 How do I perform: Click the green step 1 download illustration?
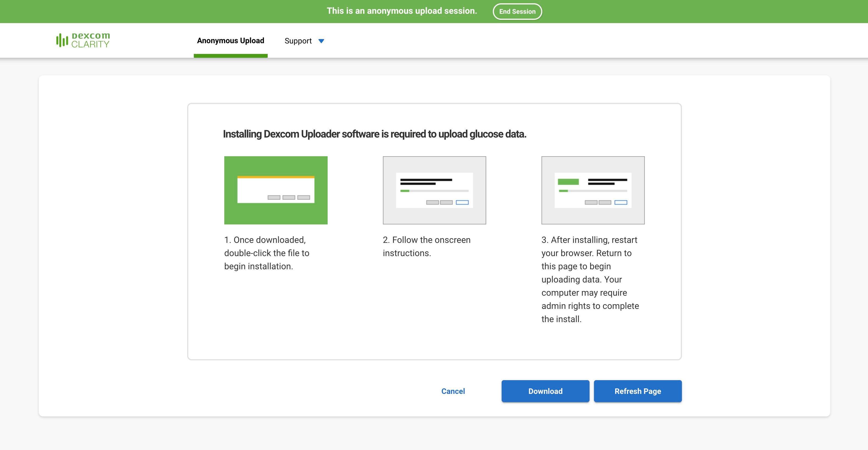tap(276, 190)
